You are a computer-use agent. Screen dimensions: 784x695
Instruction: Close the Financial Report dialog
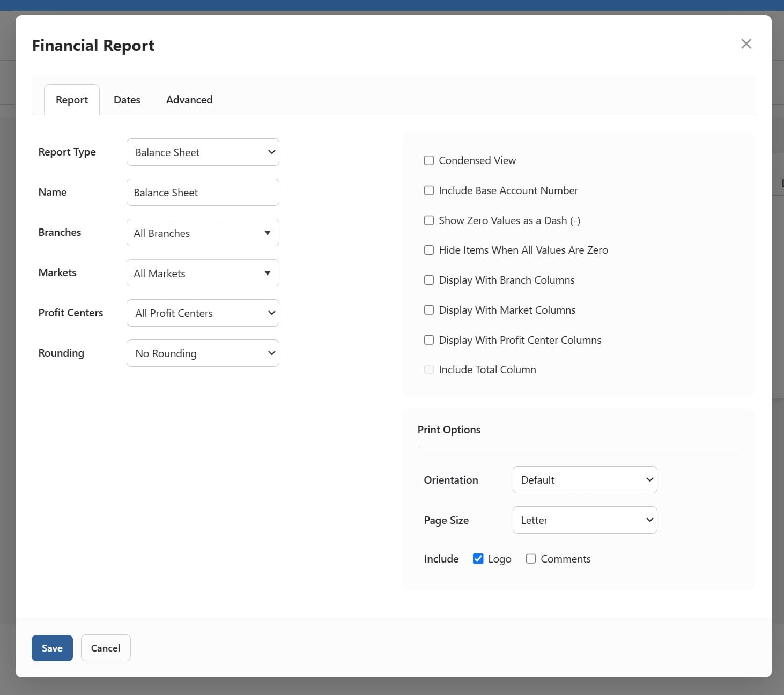(x=746, y=44)
